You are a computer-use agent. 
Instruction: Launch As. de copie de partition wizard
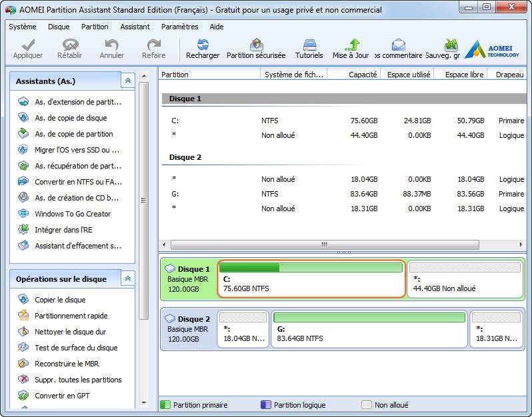[x=65, y=134]
